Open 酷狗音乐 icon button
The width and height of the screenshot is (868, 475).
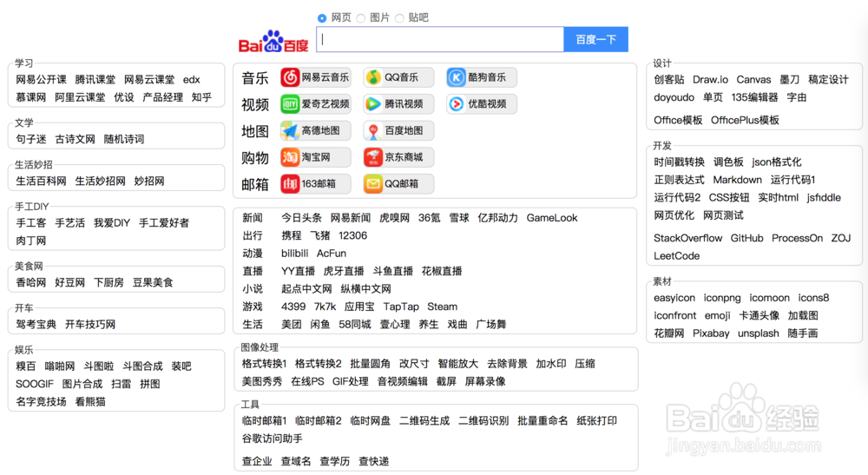tap(482, 77)
